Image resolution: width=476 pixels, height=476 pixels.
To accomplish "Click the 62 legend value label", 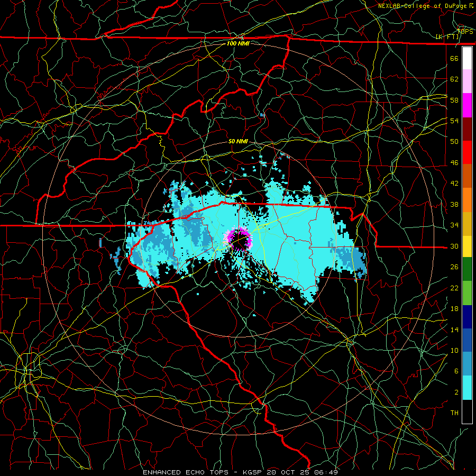I will coord(454,79).
